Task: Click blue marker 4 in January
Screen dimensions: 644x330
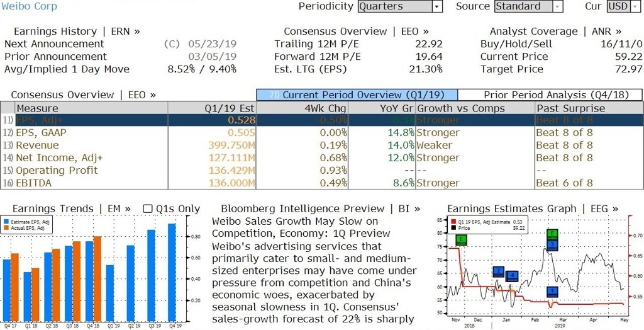Action: pos(512,276)
